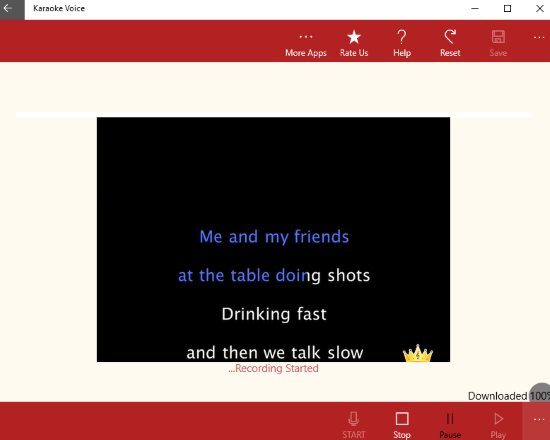The height and width of the screenshot is (440, 550).
Task: Expand top command bar ellipsis
Action: click(x=539, y=38)
